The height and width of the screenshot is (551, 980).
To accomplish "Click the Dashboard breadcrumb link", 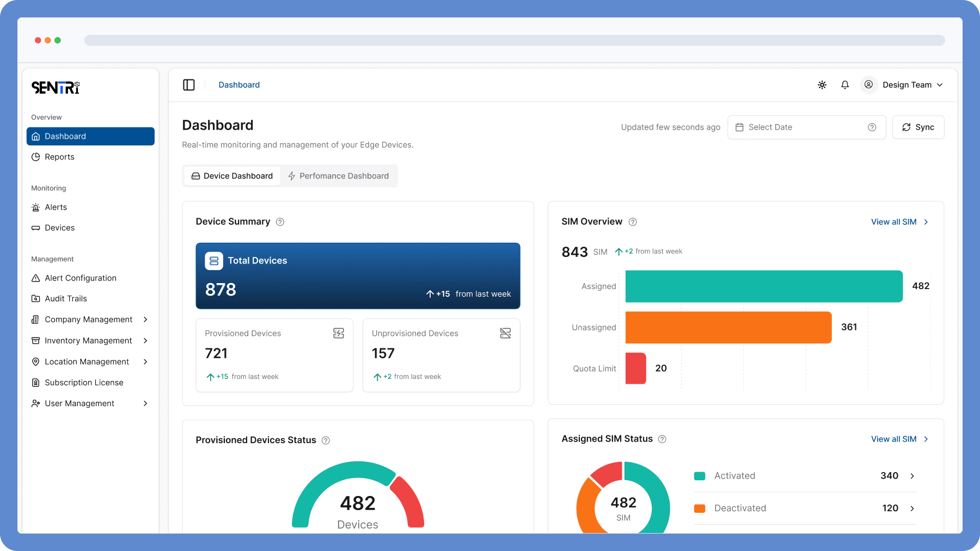I will tap(239, 85).
